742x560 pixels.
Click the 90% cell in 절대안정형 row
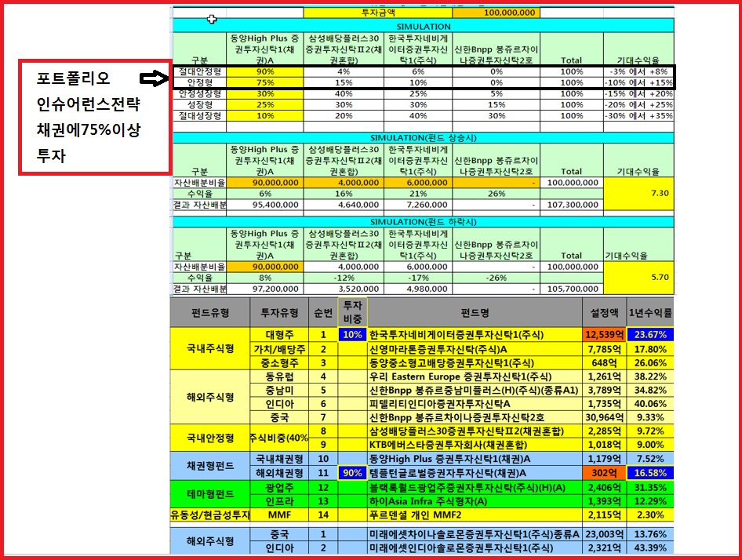265,71
